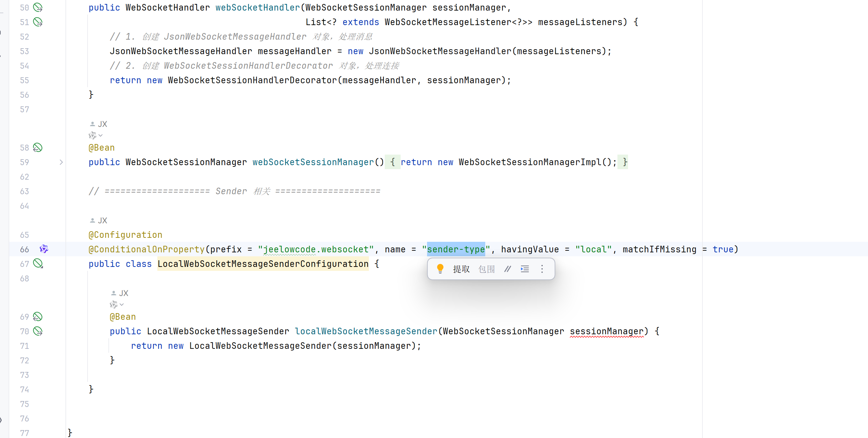The image size is (868, 438).
Task: Click the Spring gutter icon on line 67
Action: pos(38,264)
